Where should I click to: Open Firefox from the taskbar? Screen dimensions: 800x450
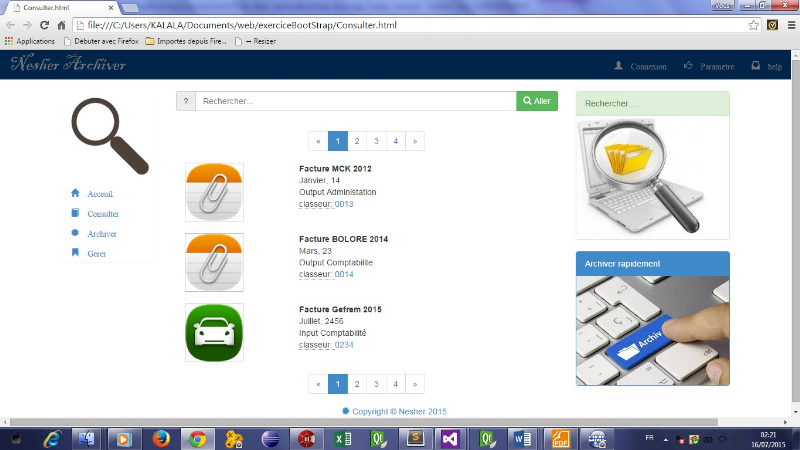coord(161,439)
